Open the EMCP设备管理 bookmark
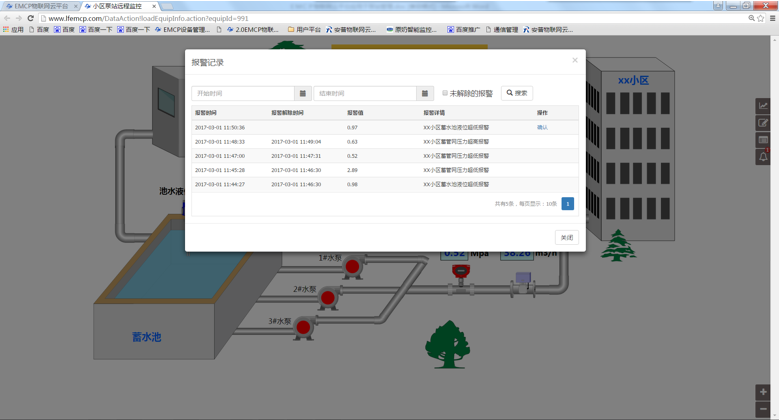780x420 pixels. (183, 30)
